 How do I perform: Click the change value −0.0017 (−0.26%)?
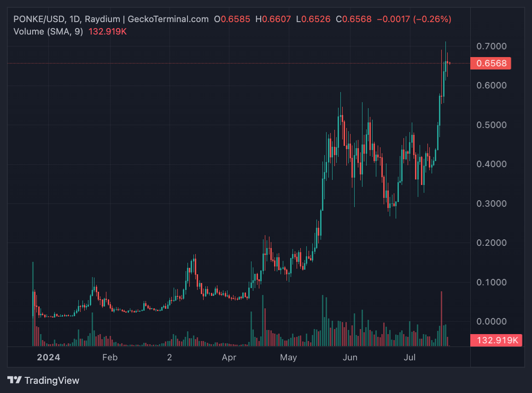[414, 19]
